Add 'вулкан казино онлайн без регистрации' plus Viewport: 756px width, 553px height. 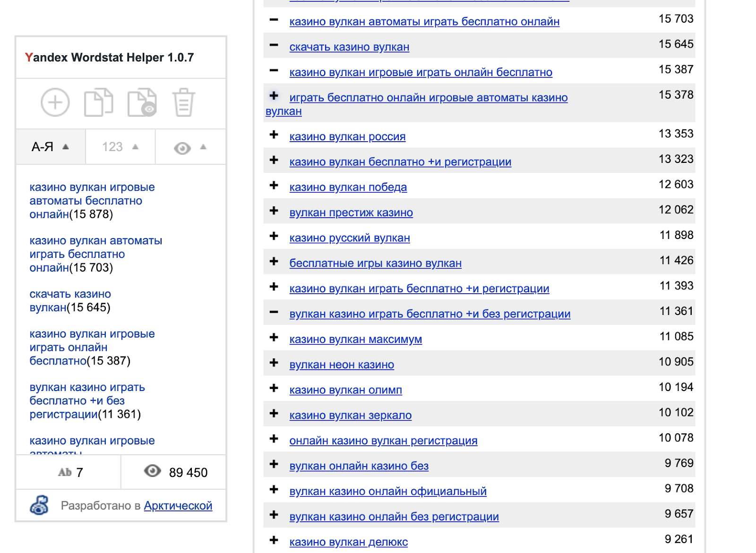[x=274, y=515]
